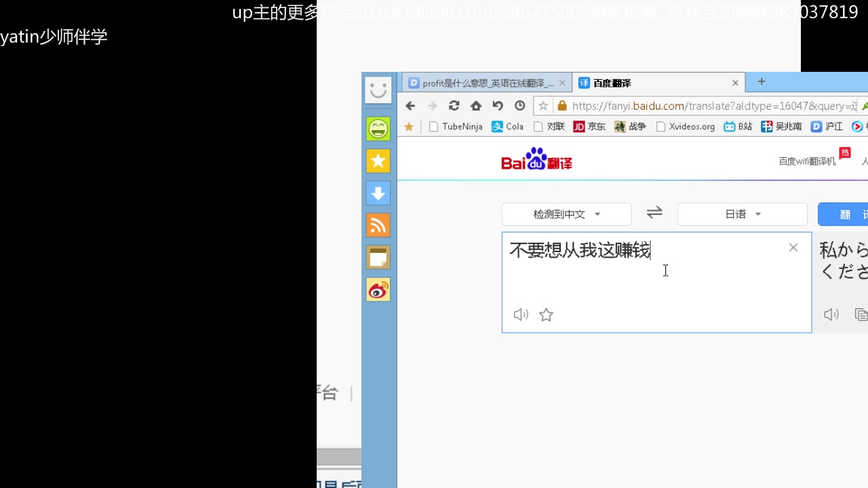
Task: Open the TubeNinja bookmark
Action: 456,127
